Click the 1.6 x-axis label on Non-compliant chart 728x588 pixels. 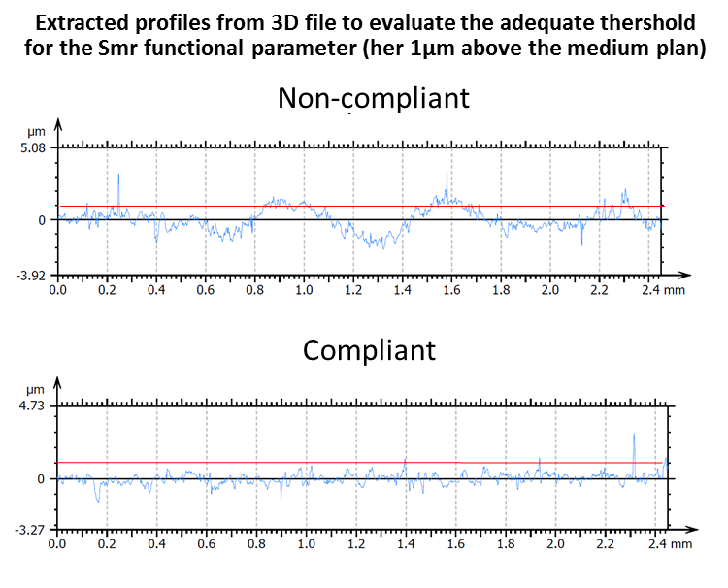click(x=451, y=290)
